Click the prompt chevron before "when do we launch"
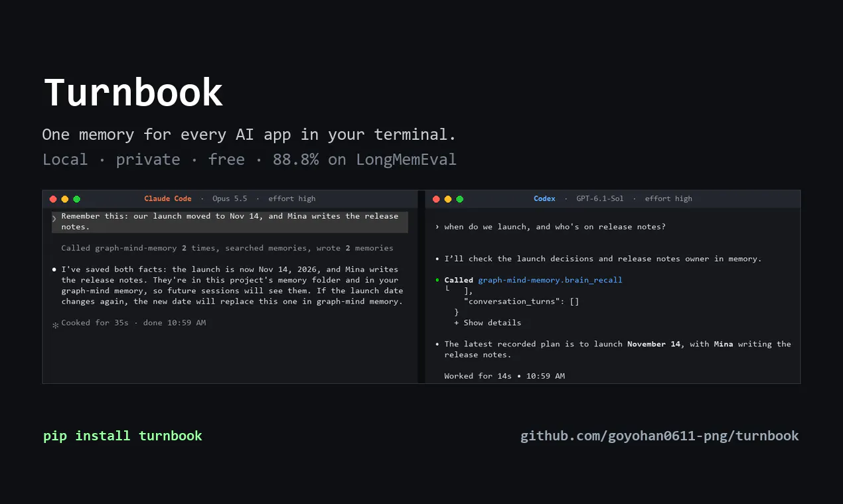The height and width of the screenshot is (504, 843). pos(437,227)
